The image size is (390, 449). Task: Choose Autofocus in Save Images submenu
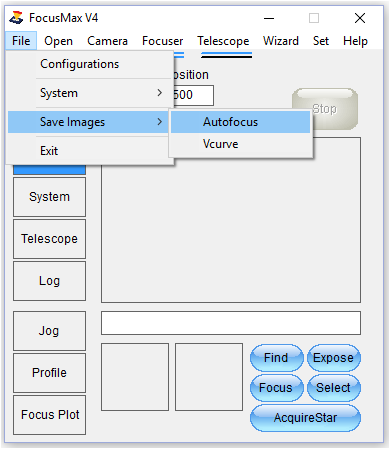[240, 122]
